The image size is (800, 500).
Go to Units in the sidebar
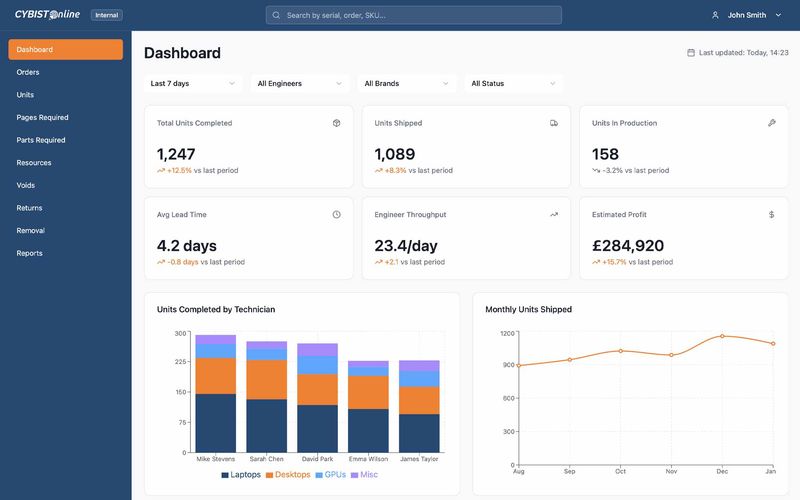point(65,95)
